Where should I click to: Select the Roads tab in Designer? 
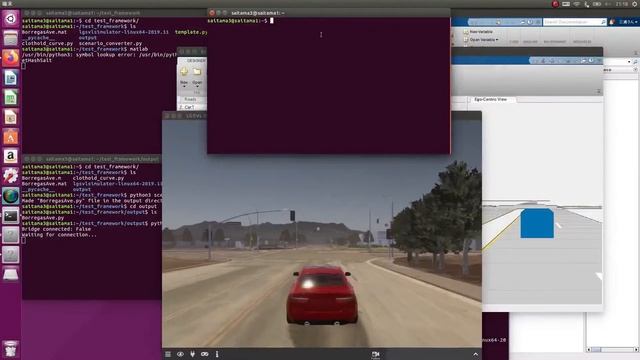tap(191, 99)
